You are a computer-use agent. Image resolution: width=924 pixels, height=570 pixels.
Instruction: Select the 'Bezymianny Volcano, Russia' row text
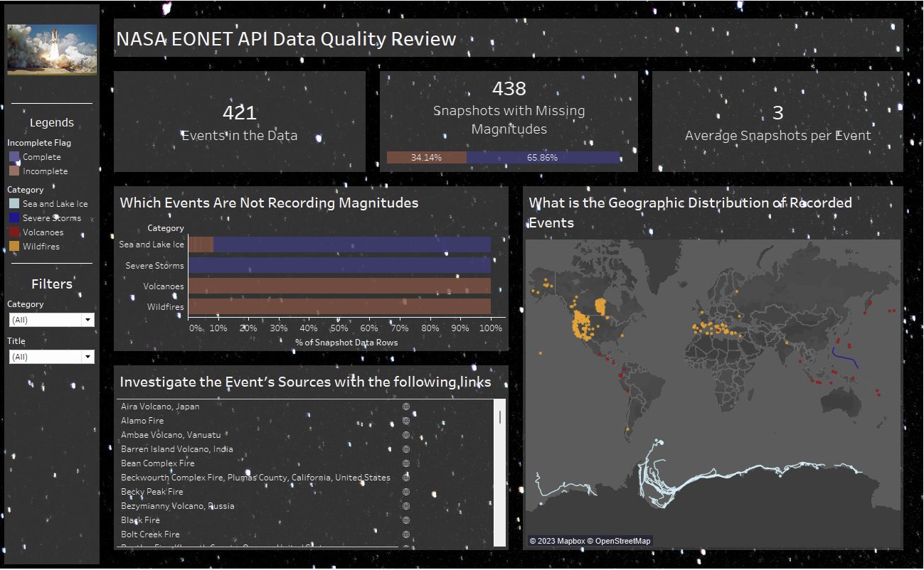click(178, 506)
